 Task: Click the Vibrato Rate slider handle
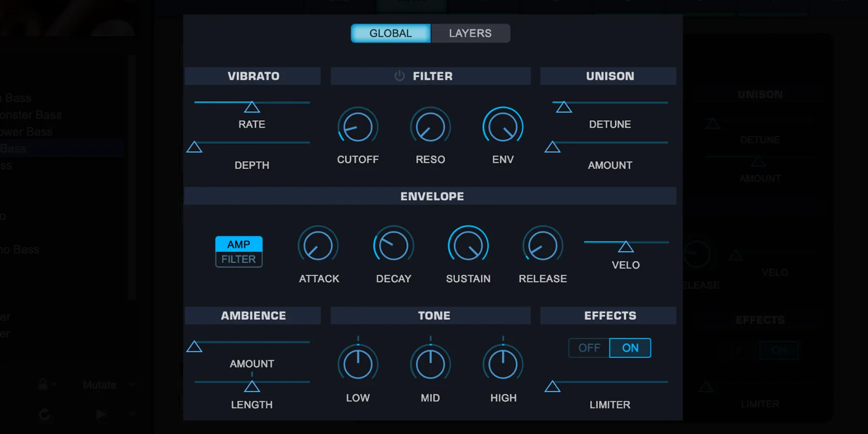[252, 107]
